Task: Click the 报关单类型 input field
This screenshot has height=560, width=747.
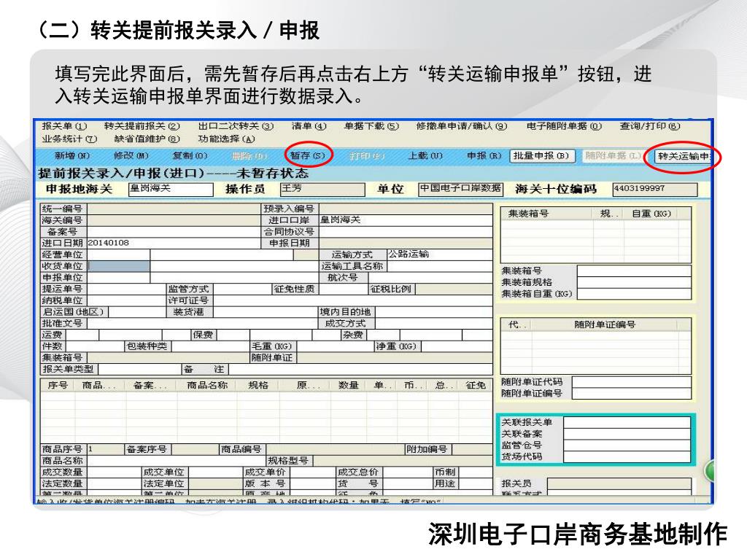Action: tap(140, 370)
